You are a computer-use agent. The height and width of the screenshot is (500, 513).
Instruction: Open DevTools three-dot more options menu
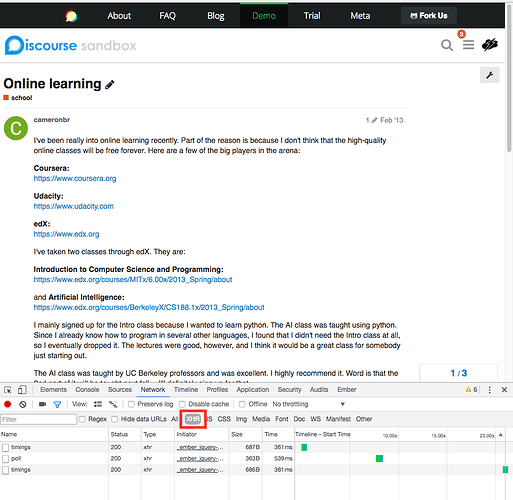[489, 390]
